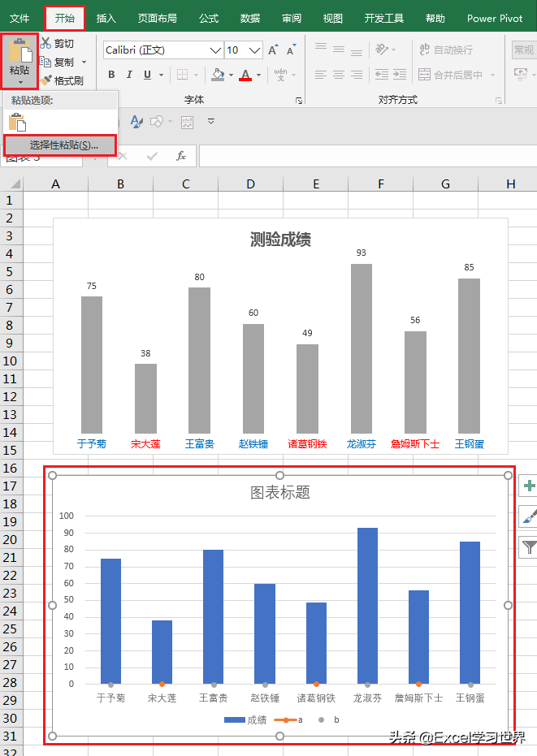
Task: Select the column D header
Action: pyautogui.click(x=250, y=184)
